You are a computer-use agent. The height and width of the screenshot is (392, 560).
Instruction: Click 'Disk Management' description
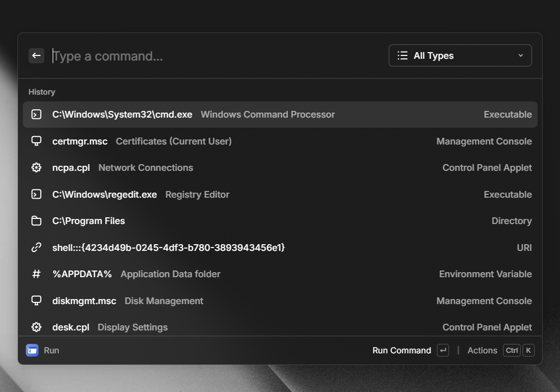coord(164,301)
